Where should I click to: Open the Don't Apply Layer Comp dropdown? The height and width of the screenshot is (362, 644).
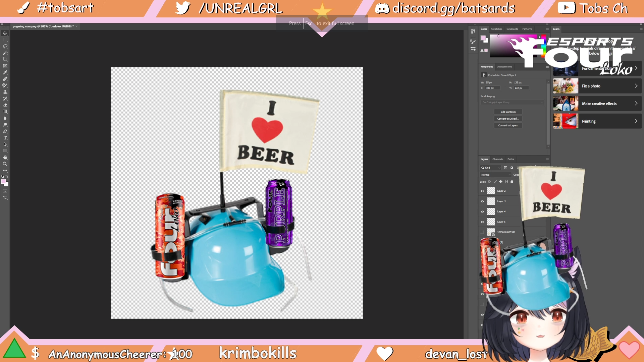tap(512, 102)
